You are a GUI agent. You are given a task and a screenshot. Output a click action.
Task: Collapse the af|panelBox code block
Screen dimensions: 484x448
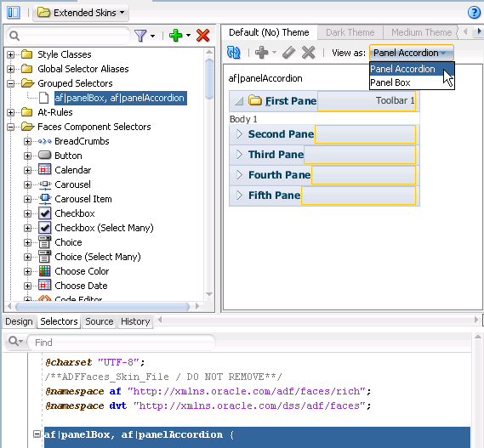pyautogui.click(x=37, y=434)
